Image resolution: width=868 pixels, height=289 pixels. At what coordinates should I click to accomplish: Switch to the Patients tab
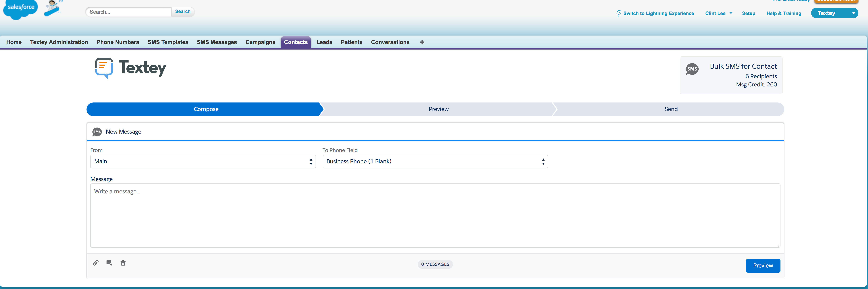[351, 42]
